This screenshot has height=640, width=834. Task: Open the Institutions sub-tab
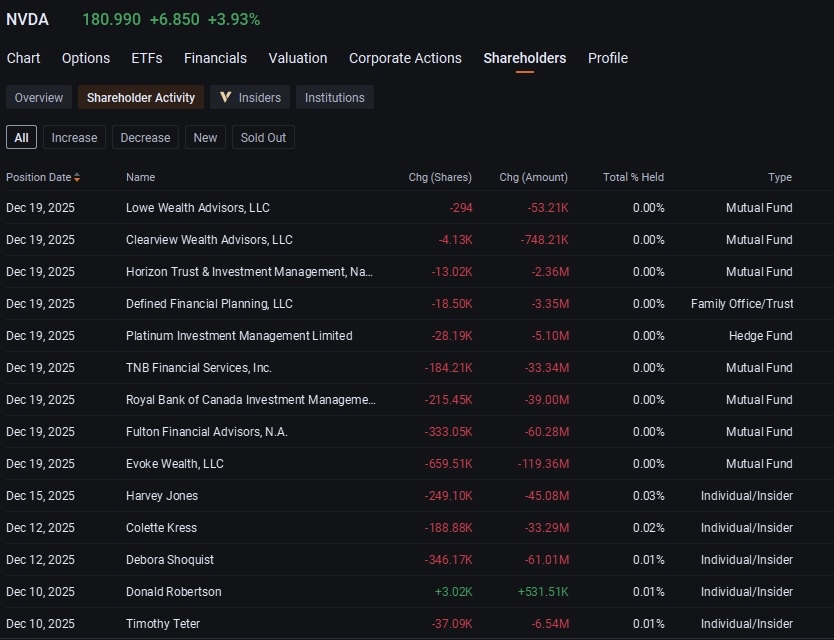(335, 97)
